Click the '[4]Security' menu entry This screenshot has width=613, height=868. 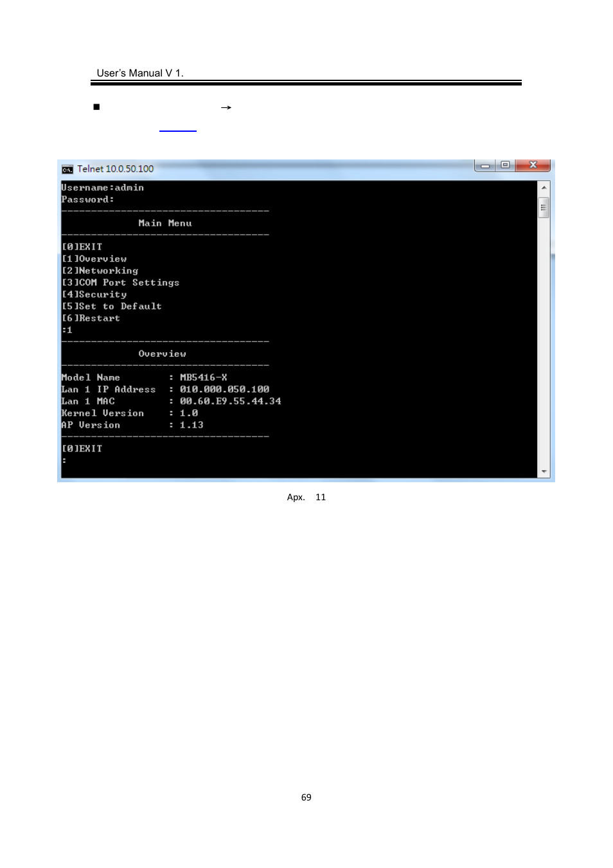tap(94, 294)
